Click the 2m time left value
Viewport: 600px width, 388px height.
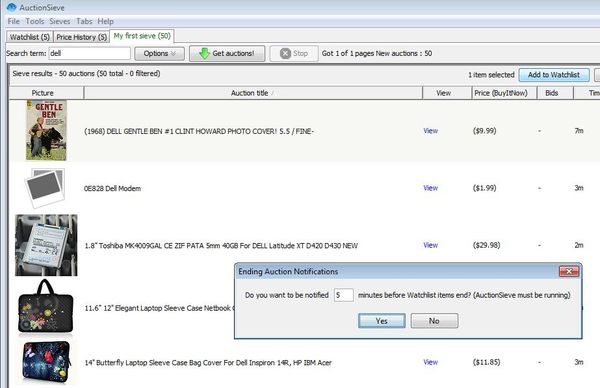pyautogui.click(x=579, y=245)
